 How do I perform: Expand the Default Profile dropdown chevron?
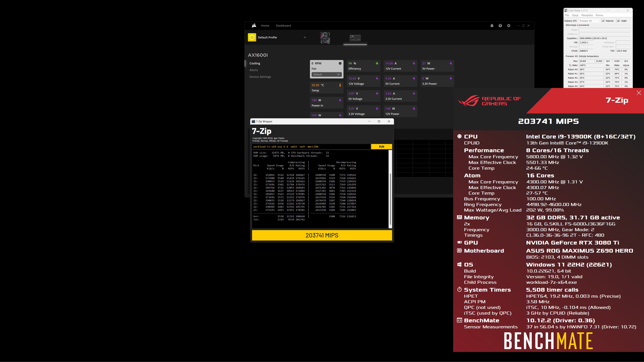[305, 37]
